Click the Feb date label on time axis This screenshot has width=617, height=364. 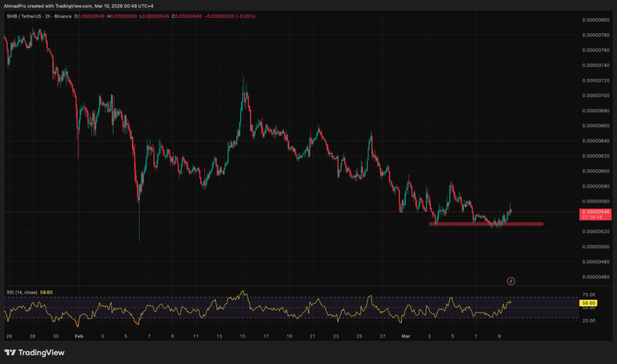tap(78, 335)
